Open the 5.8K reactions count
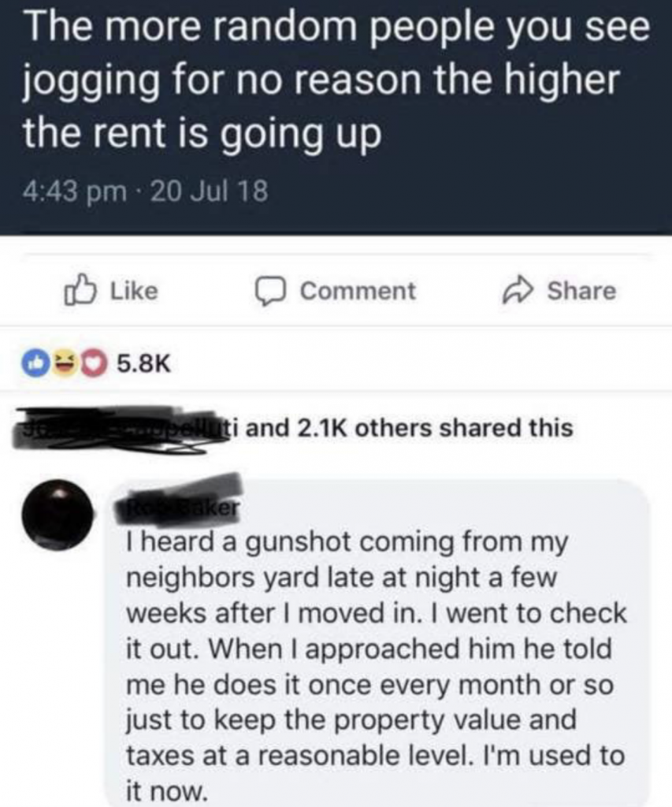Image resolution: width=672 pixels, height=807 pixels. pyautogui.click(x=143, y=364)
